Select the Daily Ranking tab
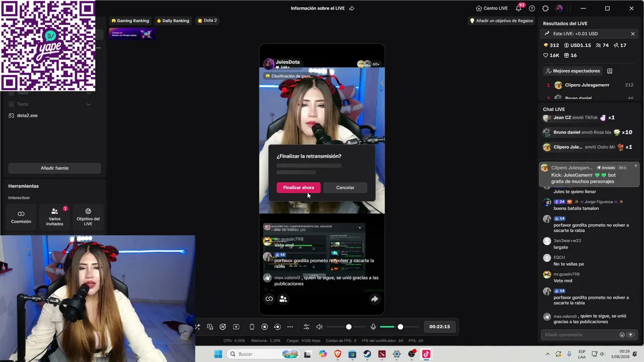Screen dimensions: 644x362 173,21
